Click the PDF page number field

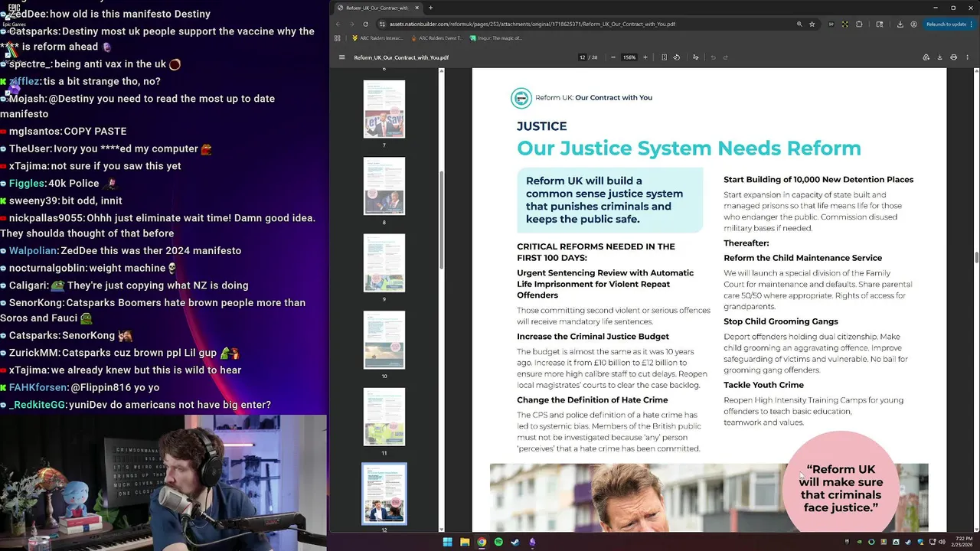click(583, 57)
